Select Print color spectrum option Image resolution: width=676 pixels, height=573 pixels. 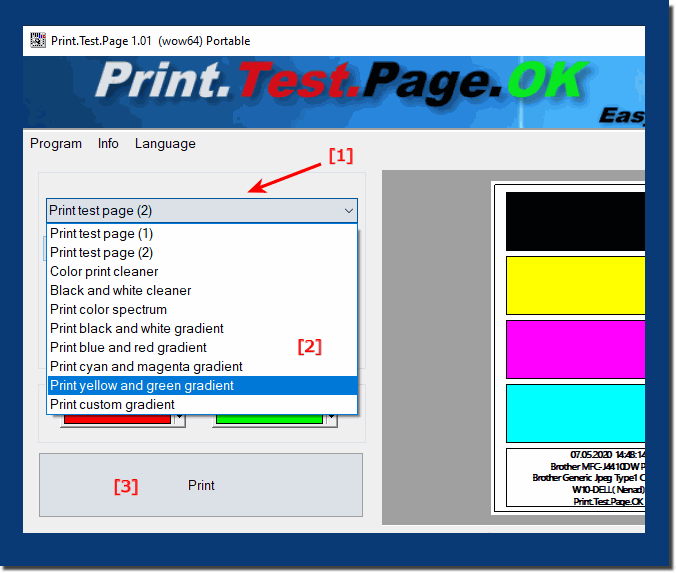[x=202, y=309]
